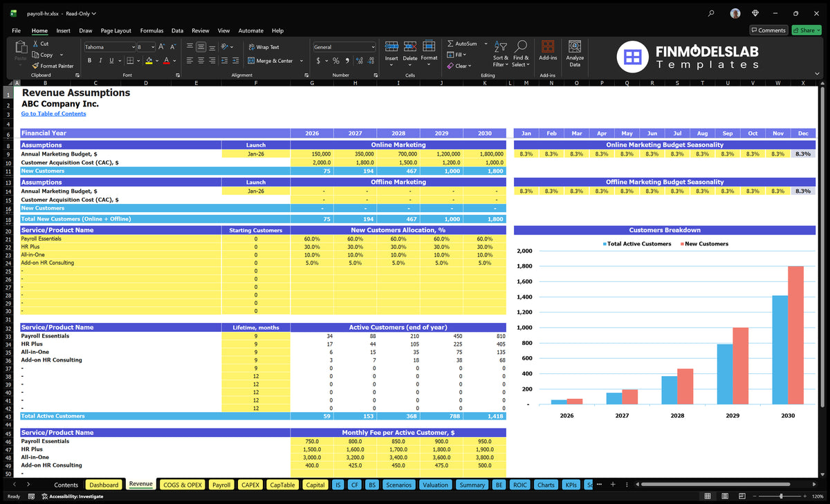Open the Formulas ribbon tab
Screen dimensions: 830x504
(x=151, y=30)
